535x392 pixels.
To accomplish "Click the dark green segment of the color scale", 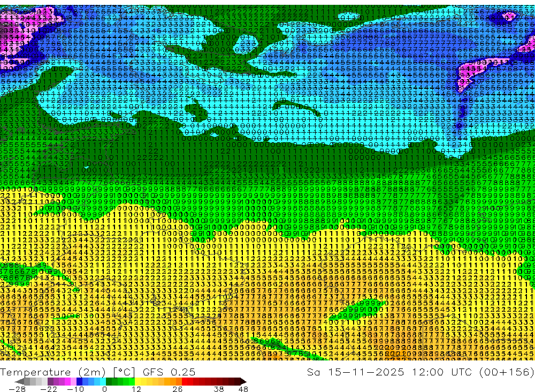I will click(109, 381).
